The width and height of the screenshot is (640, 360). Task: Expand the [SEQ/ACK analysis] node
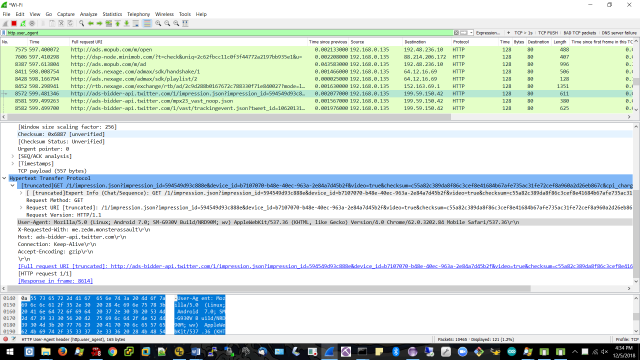point(13,156)
